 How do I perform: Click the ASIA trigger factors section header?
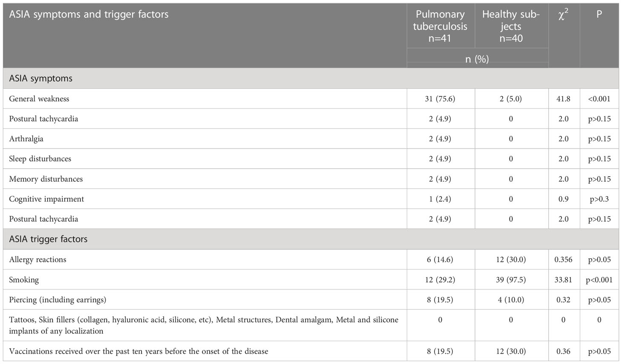(x=48, y=239)
